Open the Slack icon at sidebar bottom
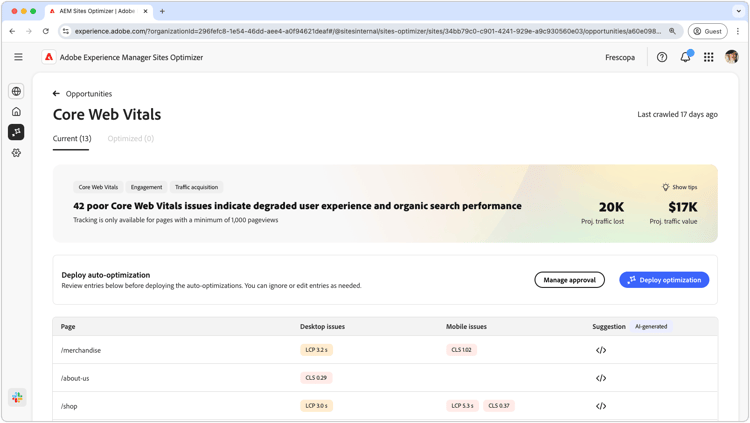The height and width of the screenshot is (423, 750). (17, 397)
